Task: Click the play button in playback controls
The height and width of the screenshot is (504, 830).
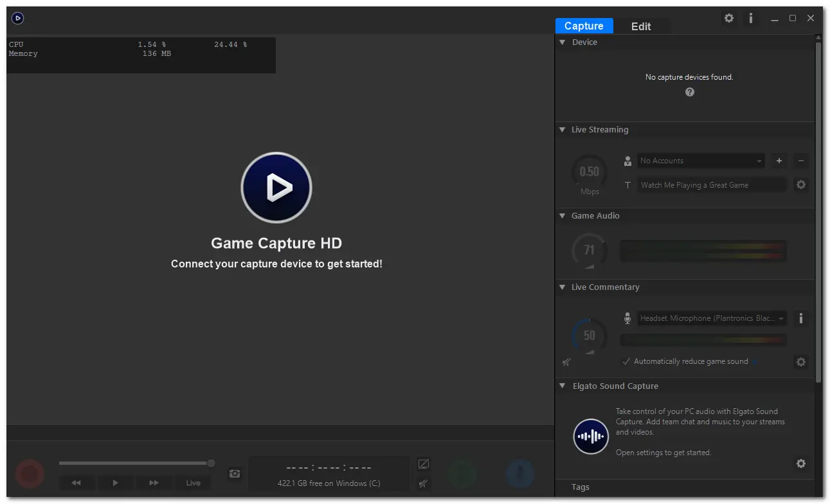Action: pyautogui.click(x=115, y=483)
